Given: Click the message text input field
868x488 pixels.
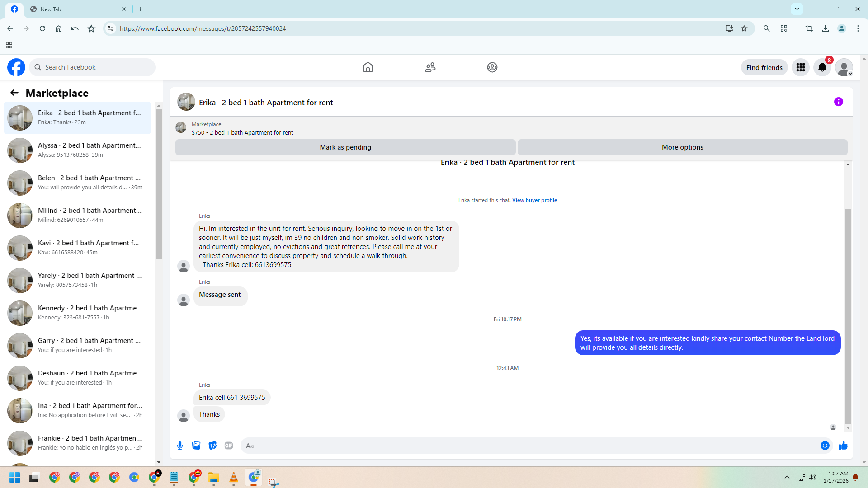Looking at the screenshot, I should pyautogui.click(x=529, y=446).
